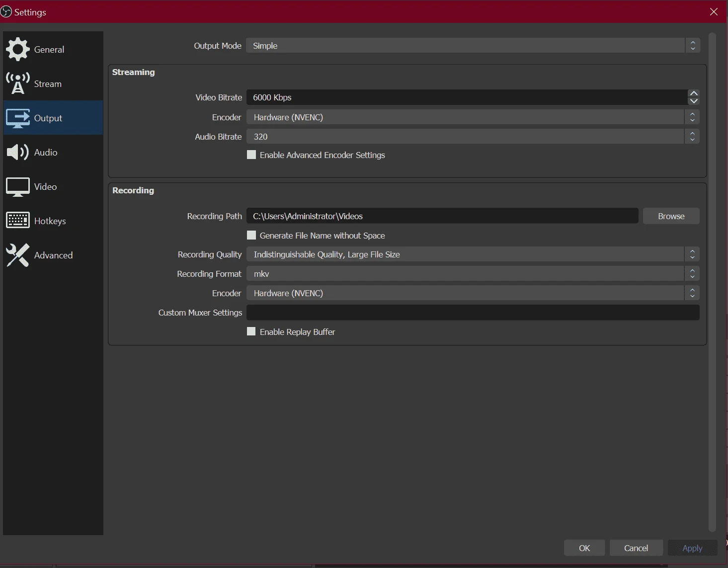
Task: Click the Stream antenna icon
Action: click(18, 83)
